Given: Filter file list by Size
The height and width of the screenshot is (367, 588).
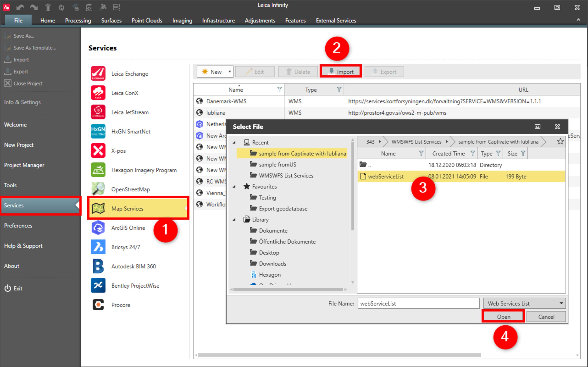Looking at the screenshot, I should [523, 153].
